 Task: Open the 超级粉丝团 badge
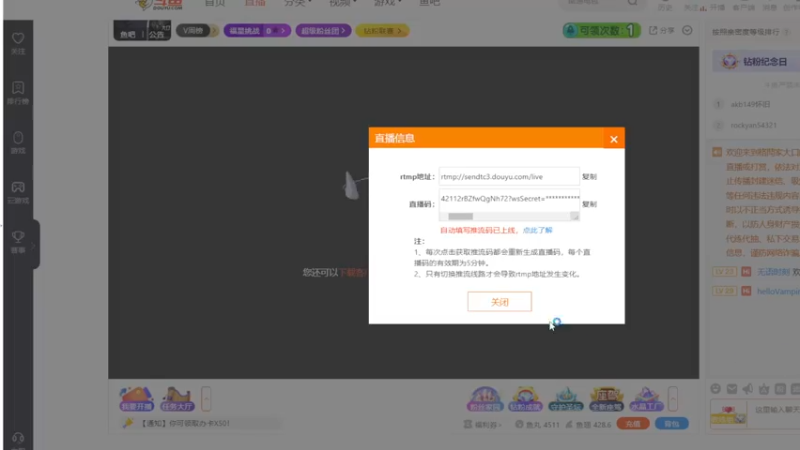(x=323, y=31)
